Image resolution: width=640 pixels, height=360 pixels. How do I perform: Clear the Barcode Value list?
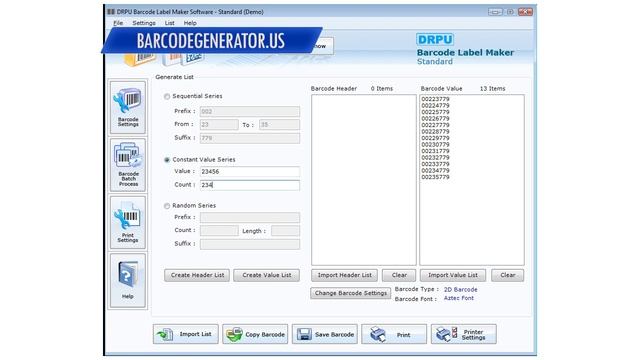point(508,275)
